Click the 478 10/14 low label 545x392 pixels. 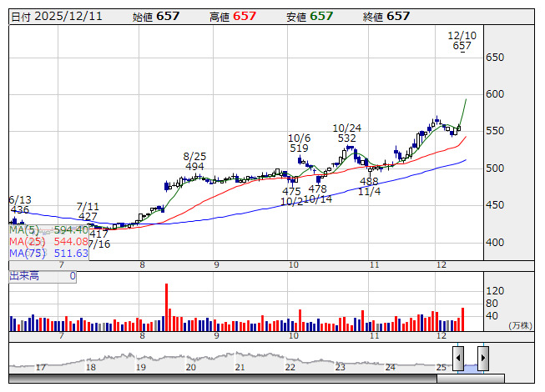point(318,194)
